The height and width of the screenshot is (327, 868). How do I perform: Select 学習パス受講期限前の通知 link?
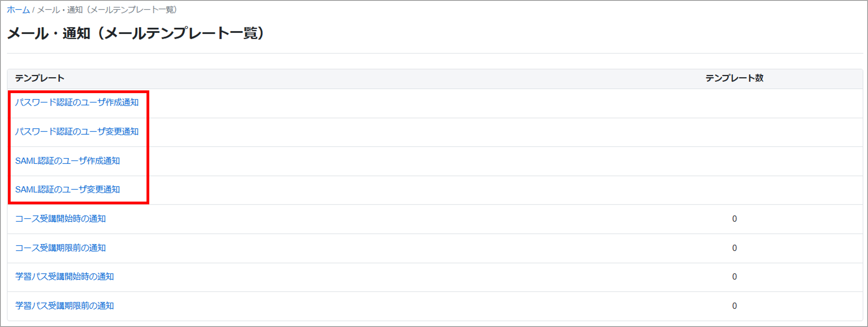pyautogui.click(x=65, y=306)
